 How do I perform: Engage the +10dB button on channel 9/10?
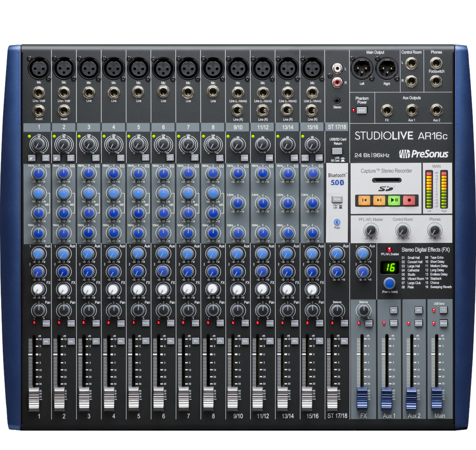[x=245, y=158]
